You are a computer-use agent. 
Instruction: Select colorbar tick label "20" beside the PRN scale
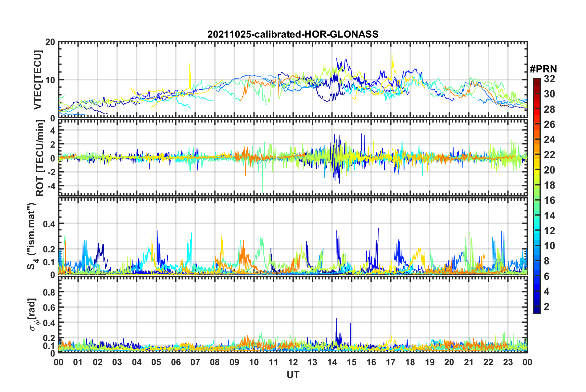(x=549, y=170)
